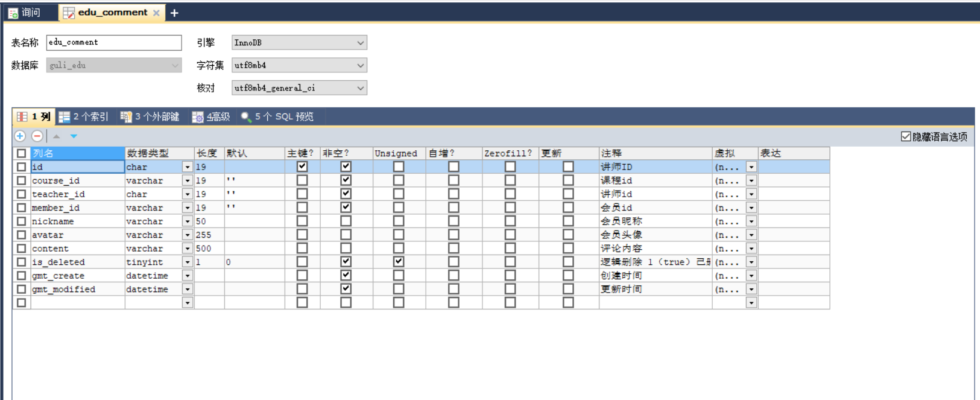980x400 pixels.
Task: Click the comment cell 会员昵称
Action: (x=656, y=221)
